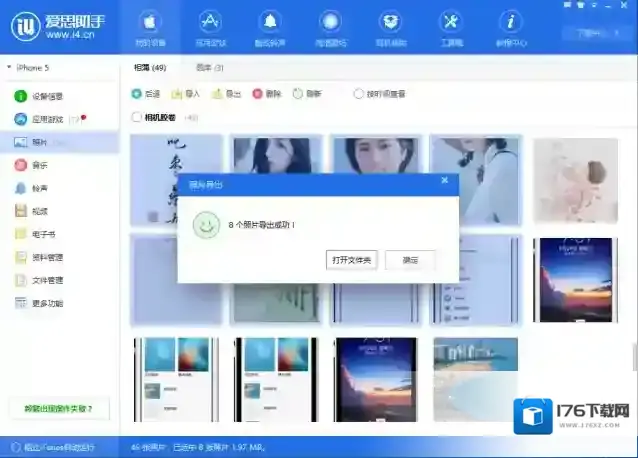Click the status text '已选中 8 张照片 1.97 MB'
Image resolution: width=638 pixels, height=458 pixels.
[x=219, y=447]
